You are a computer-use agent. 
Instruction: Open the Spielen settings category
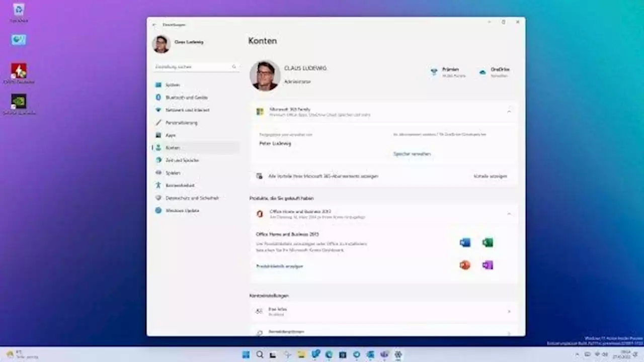pyautogui.click(x=195, y=173)
